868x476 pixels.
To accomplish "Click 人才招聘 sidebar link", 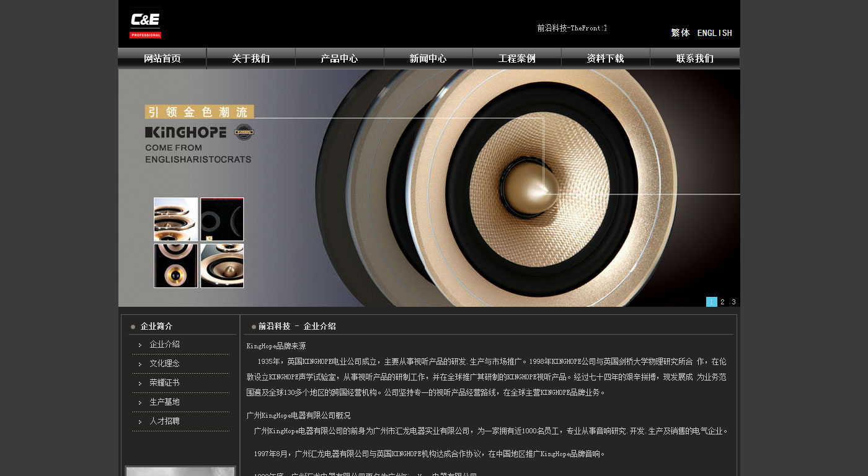I will [x=164, y=421].
